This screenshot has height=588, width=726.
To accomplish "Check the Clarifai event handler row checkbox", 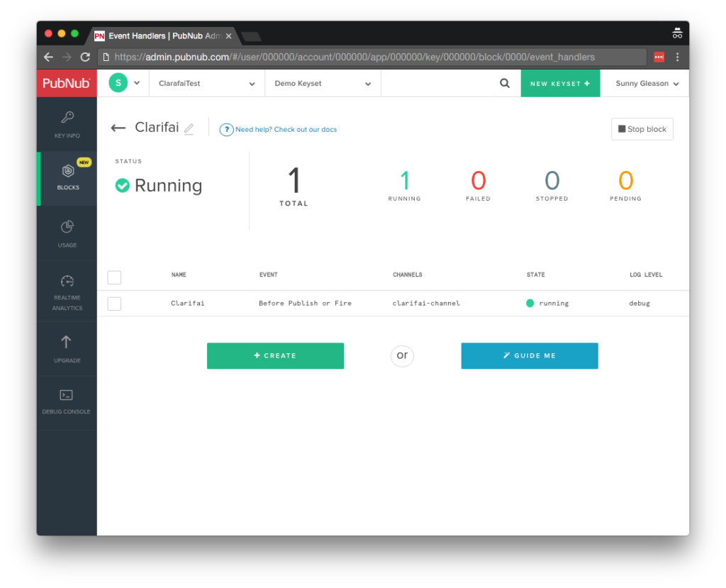I will pyautogui.click(x=114, y=304).
